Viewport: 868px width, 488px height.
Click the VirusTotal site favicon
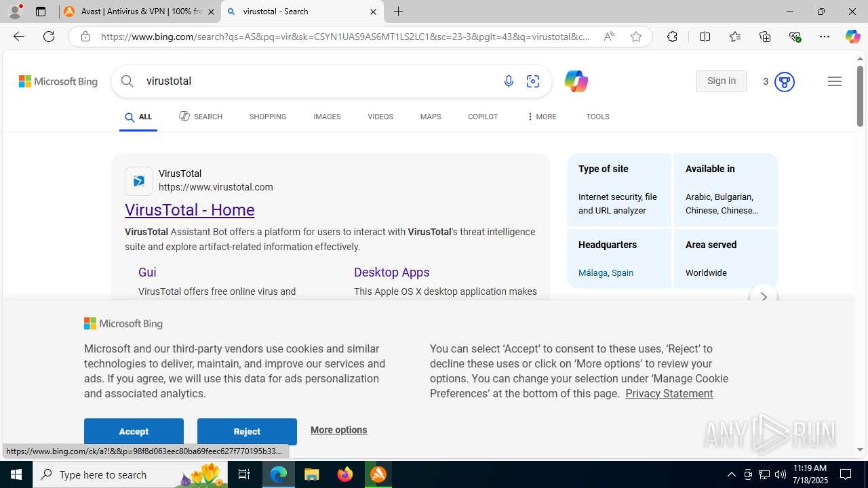[139, 181]
